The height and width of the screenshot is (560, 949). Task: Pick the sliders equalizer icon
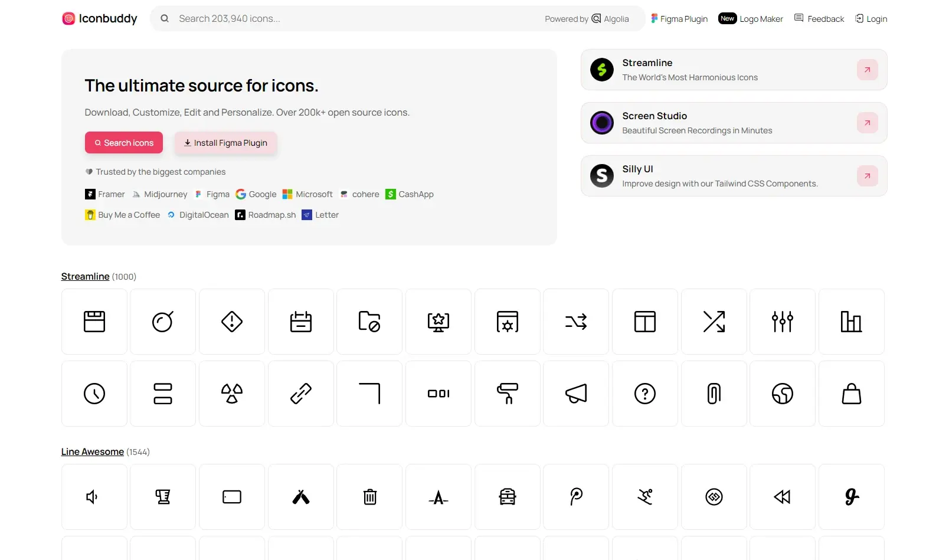pyautogui.click(x=783, y=322)
